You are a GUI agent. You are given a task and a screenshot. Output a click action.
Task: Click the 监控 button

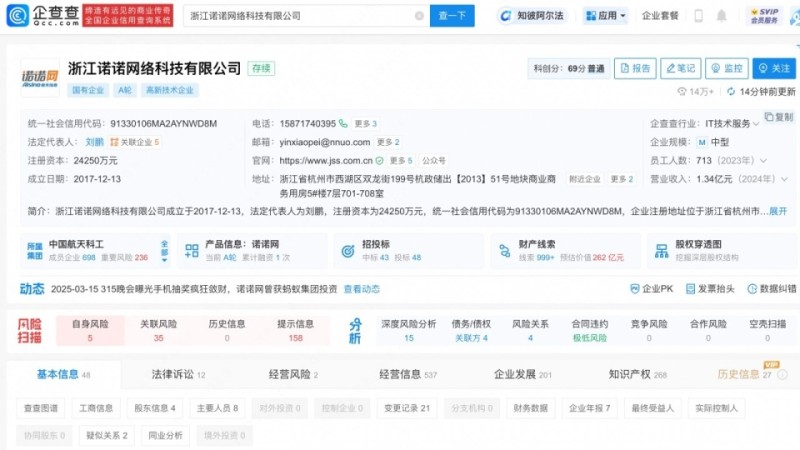coord(727,68)
